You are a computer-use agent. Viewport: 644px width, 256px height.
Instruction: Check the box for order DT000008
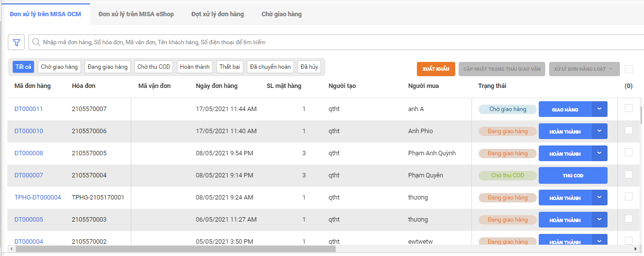pyautogui.click(x=629, y=153)
